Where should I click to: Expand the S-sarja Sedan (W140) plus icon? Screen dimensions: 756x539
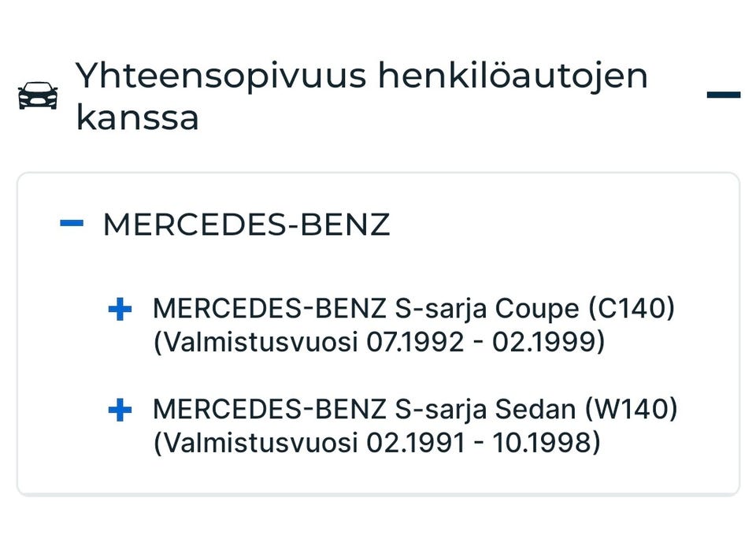click(x=120, y=411)
